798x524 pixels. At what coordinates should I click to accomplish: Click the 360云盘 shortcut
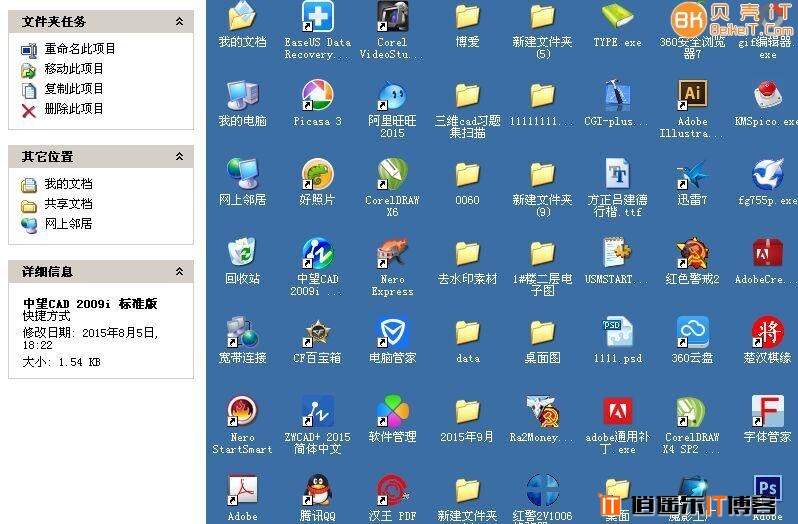coord(692,331)
